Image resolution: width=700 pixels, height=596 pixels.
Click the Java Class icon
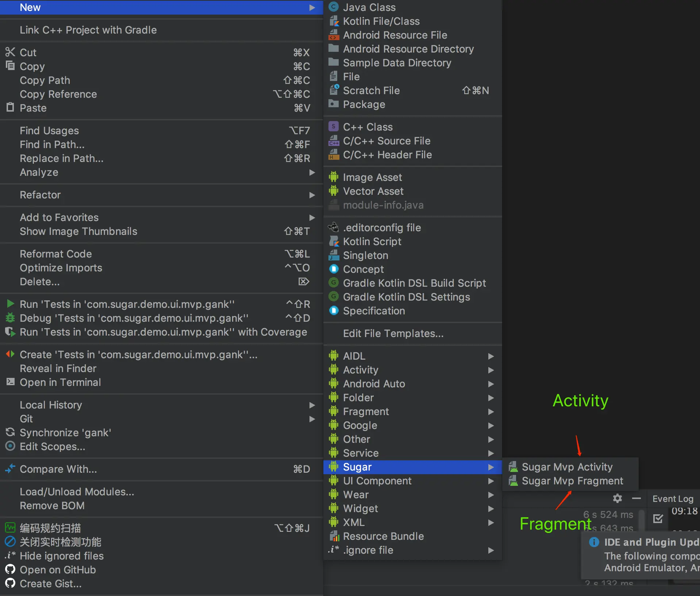coord(334,7)
